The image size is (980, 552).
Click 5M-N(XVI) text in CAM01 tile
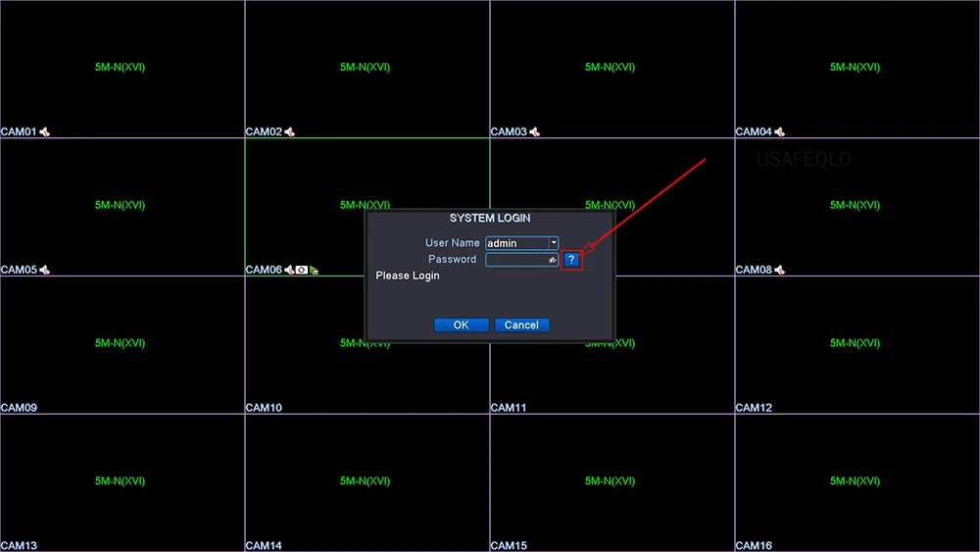click(120, 67)
